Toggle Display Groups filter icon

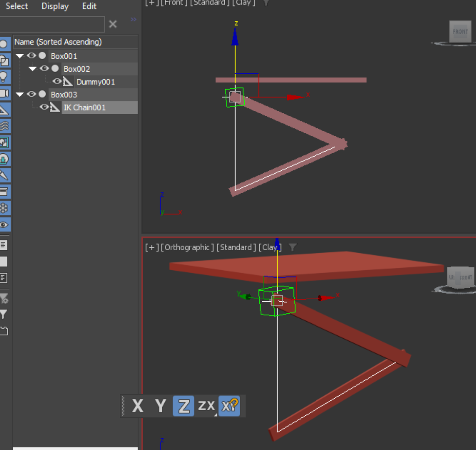(4, 143)
